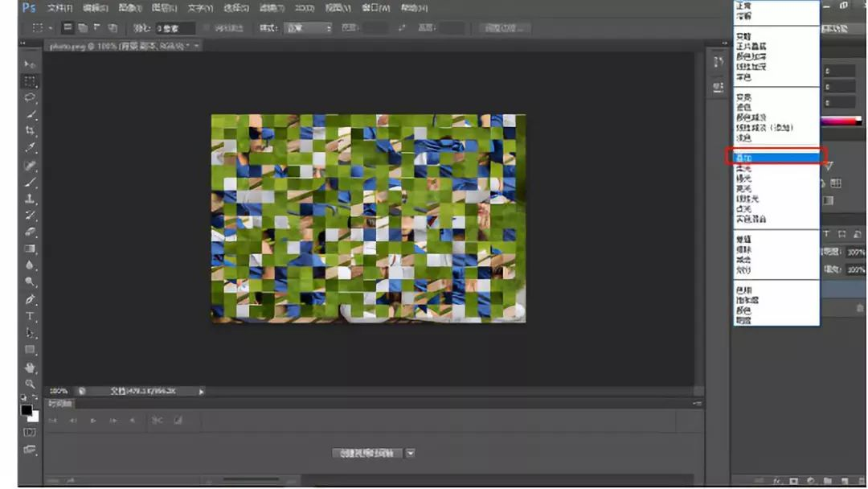Open the 图像 (Image) menu

click(130, 8)
